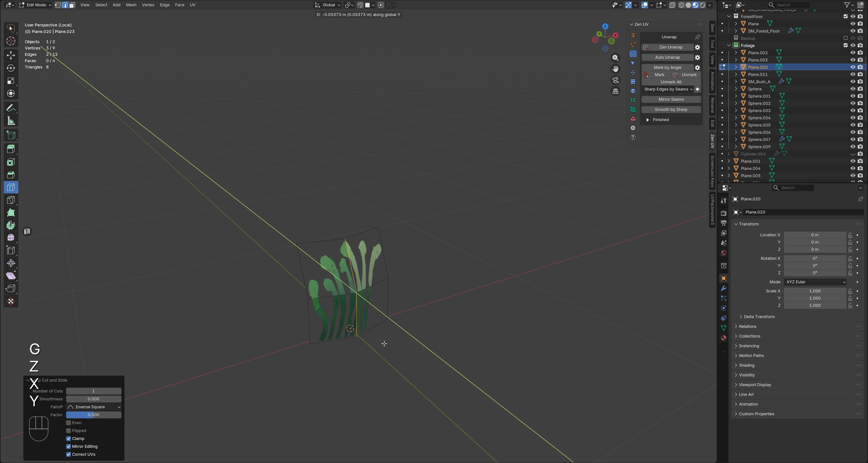Hide SM_Bush_A via eye icon
Screen dimensions: 868x463
853,82
